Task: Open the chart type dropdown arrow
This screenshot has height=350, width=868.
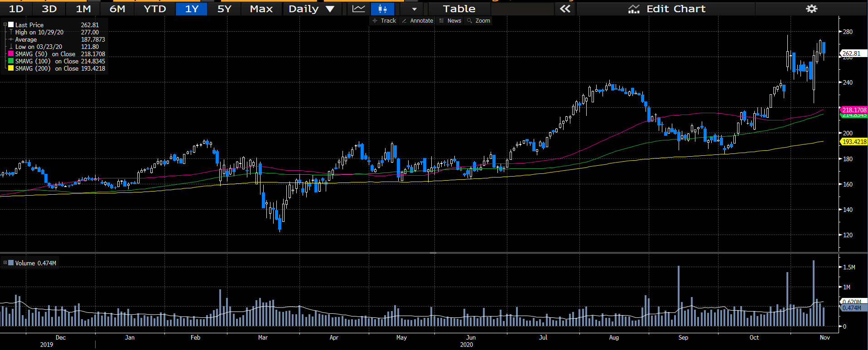Action: [x=414, y=9]
